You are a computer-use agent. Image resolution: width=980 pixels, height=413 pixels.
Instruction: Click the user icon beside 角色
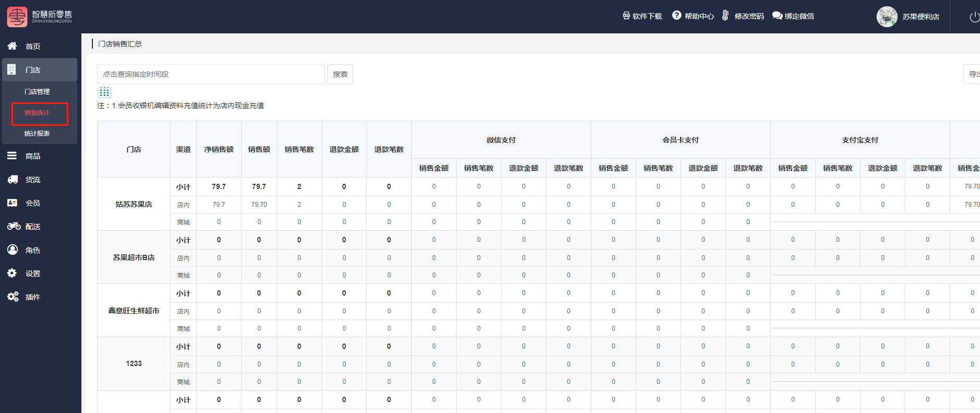(x=13, y=250)
